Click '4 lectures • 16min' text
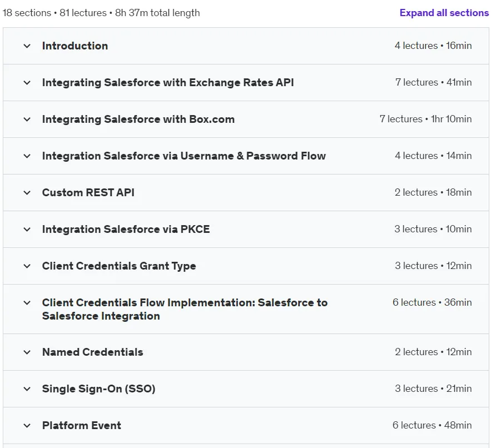The width and height of the screenshot is (491, 448). point(433,46)
